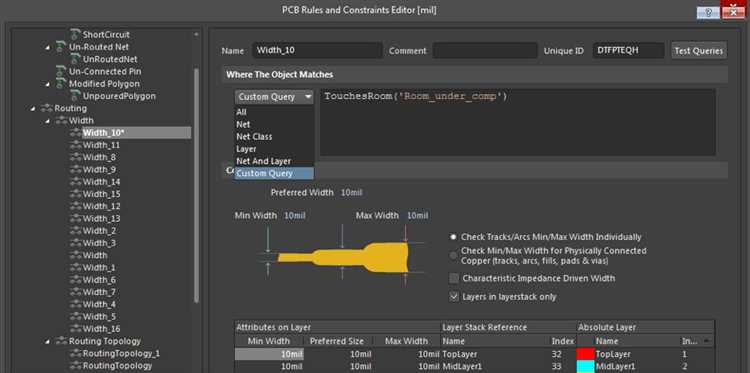The image size is (750, 373).
Task: Select Check Min/Max Width for Physically Connected Copper
Action: click(453, 256)
